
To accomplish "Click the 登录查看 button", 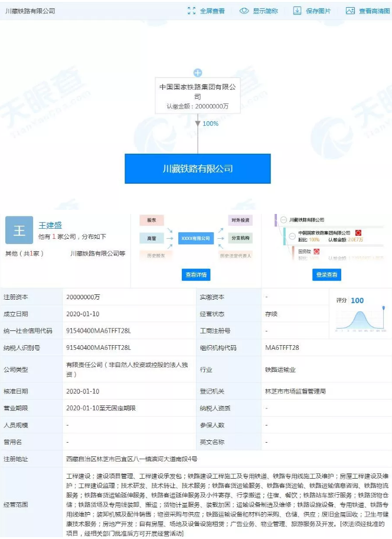I will (x=327, y=275).
